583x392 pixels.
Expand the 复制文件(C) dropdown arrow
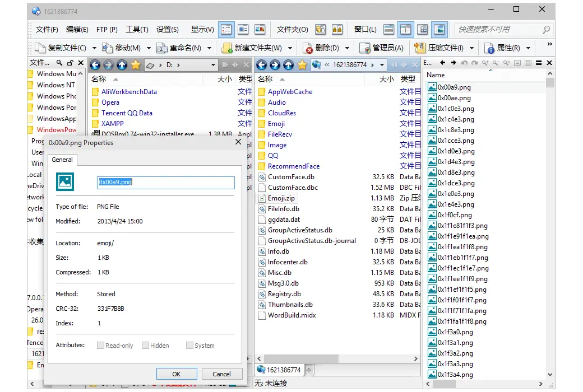[94, 48]
